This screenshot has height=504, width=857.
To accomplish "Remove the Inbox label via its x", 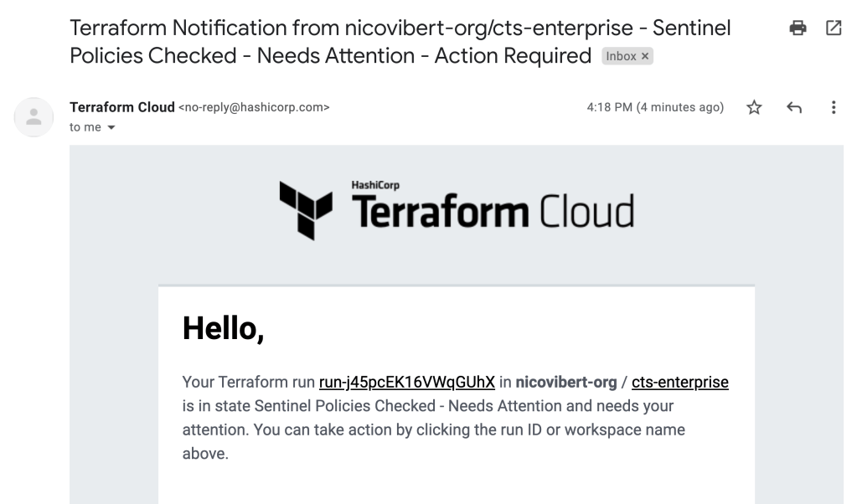I will tap(646, 58).
